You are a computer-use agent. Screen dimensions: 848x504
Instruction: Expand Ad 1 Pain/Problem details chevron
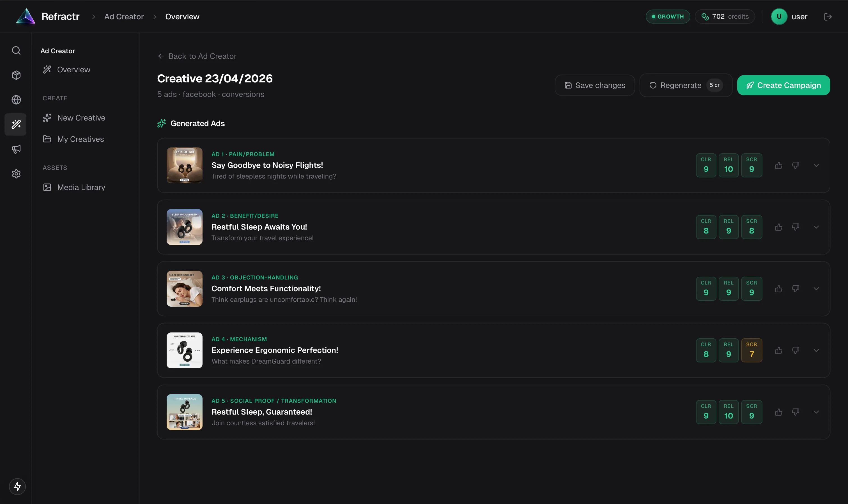point(816,165)
